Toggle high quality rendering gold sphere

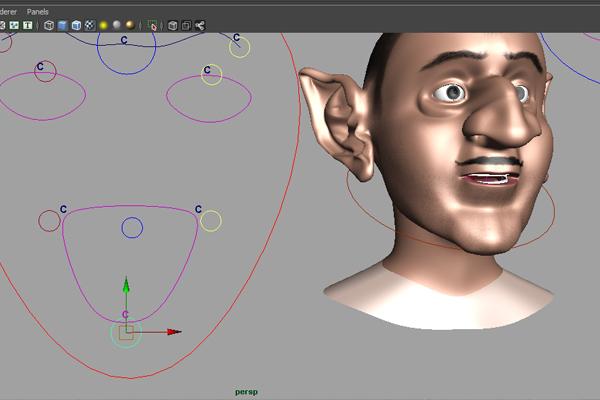[130, 25]
